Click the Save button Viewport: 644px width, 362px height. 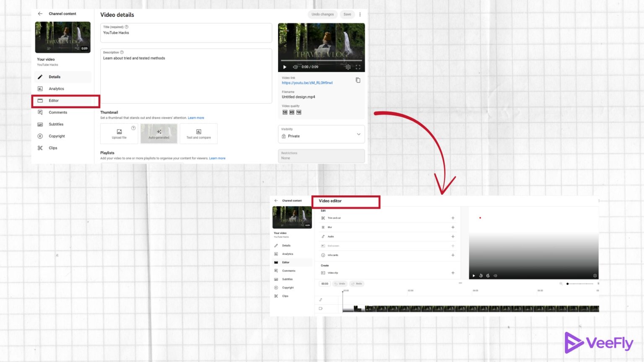pos(347,14)
